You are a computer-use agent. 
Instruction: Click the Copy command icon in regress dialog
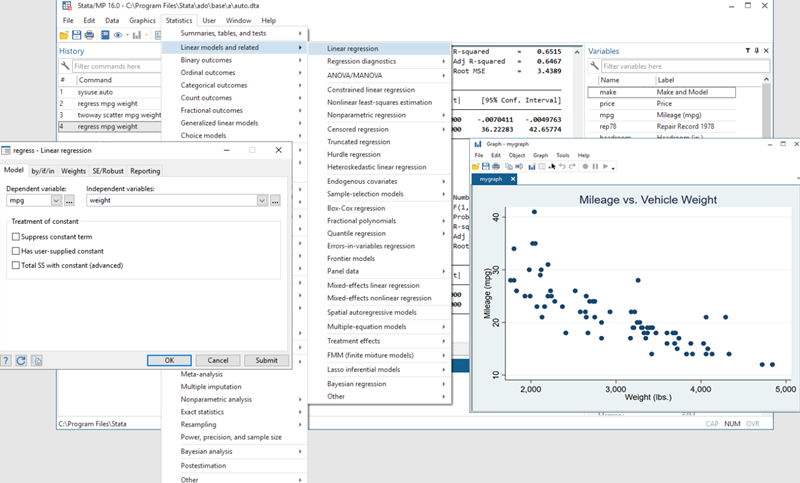pyautogui.click(x=36, y=361)
